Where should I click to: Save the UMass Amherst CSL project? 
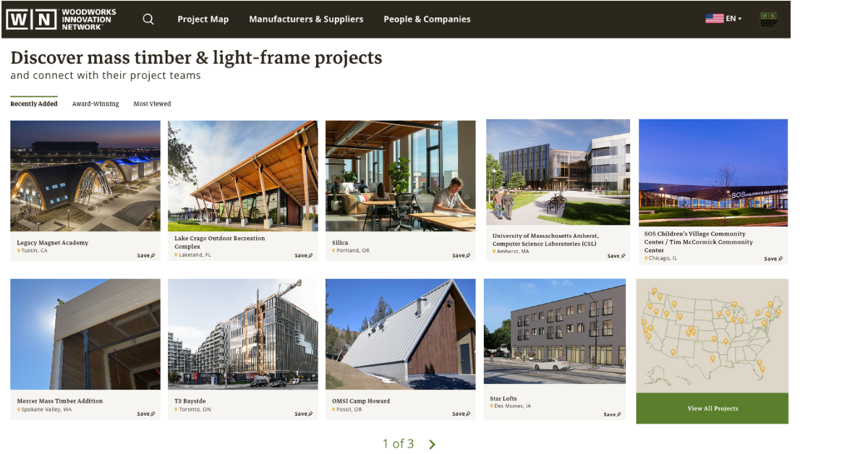coord(616,256)
